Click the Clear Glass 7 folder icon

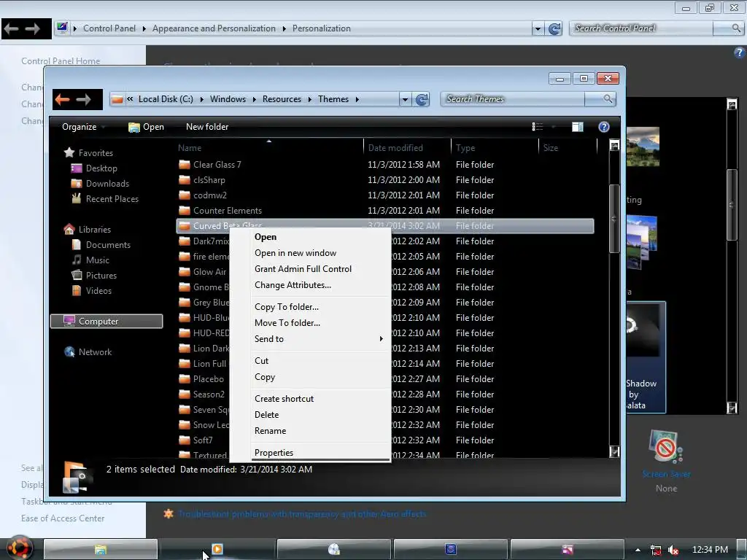pos(185,165)
